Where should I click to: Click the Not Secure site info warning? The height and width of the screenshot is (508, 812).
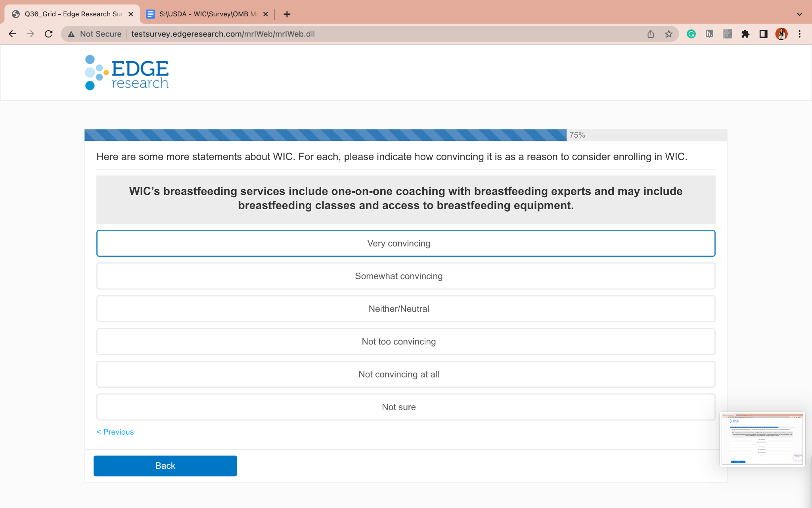coord(95,34)
